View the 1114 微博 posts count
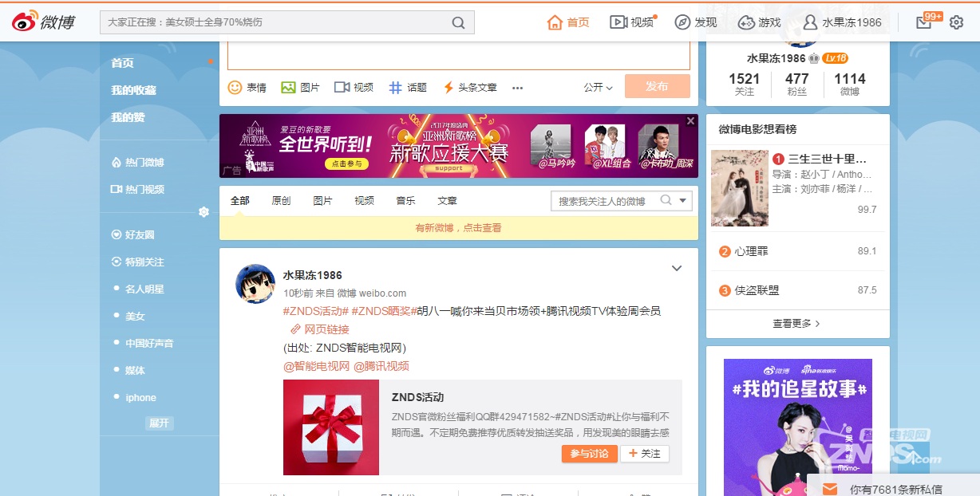The height and width of the screenshot is (496, 980). [850, 84]
